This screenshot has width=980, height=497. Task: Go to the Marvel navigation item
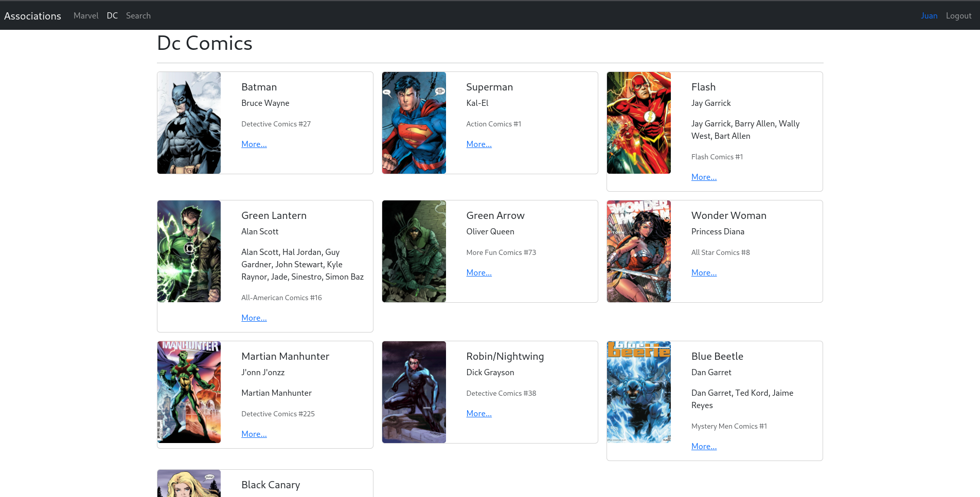pyautogui.click(x=86, y=16)
